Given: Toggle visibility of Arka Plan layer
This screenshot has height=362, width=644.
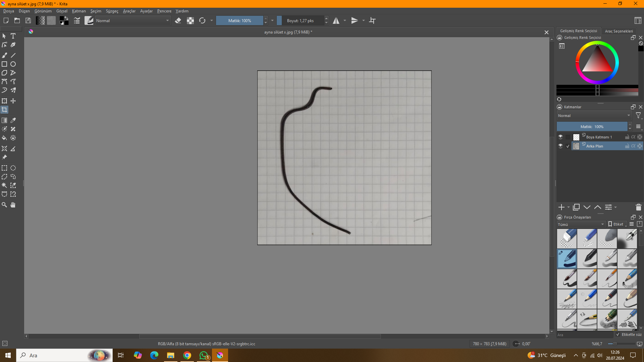Looking at the screenshot, I should click(x=560, y=146).
